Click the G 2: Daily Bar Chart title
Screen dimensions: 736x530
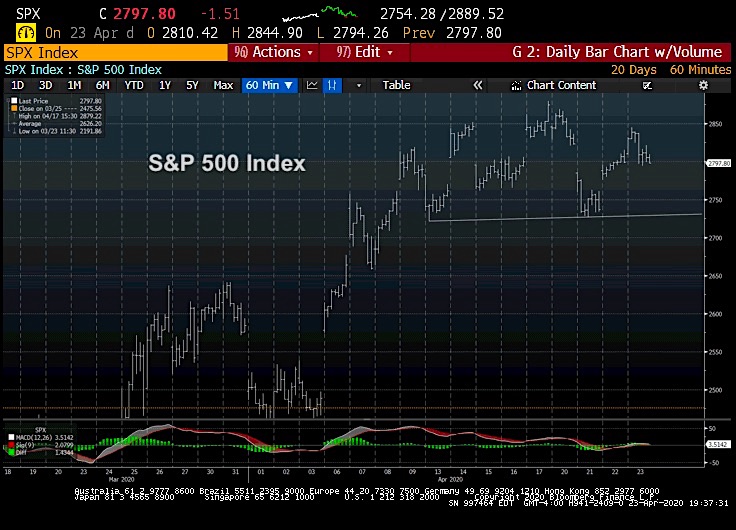[617, 52]
